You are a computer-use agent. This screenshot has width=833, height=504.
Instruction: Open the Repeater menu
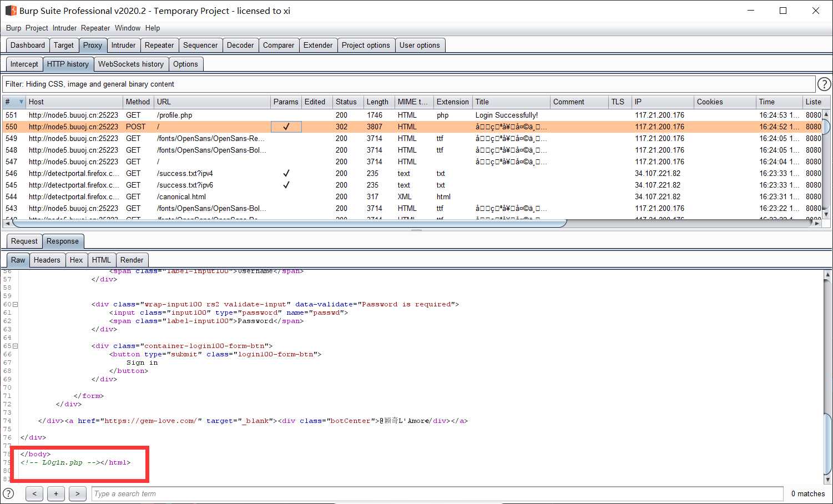tap(95, 28)
